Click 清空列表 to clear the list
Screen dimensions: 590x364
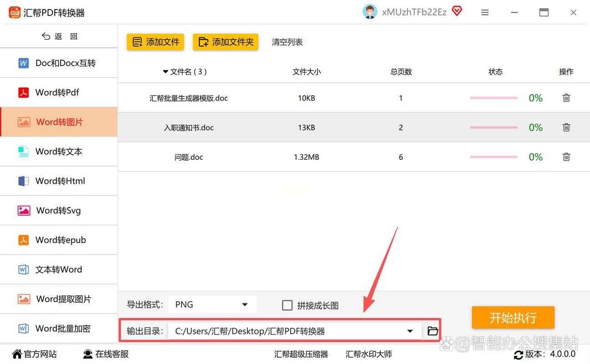tap(287, 42)
